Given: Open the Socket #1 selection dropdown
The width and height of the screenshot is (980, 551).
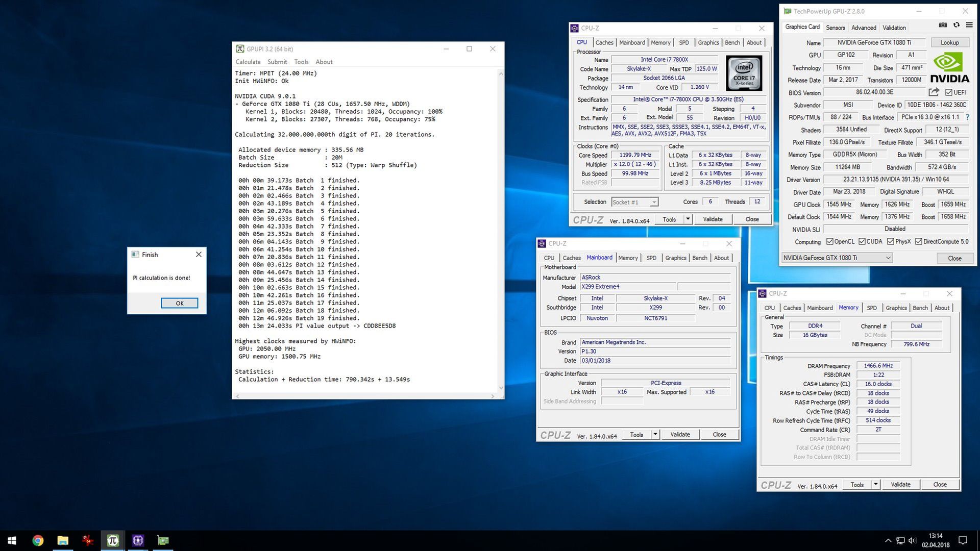Looking at the screenshot, I should click(x=635, y=202).
